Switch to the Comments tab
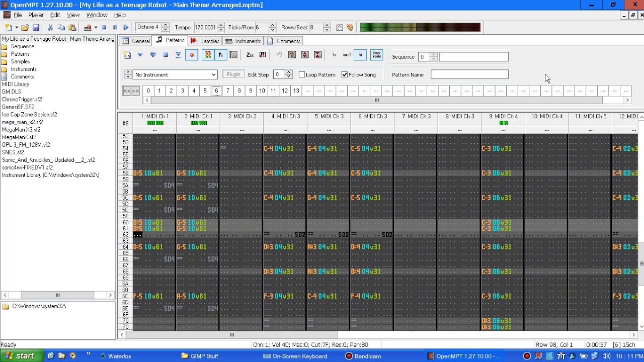Viewport: 644px width, 362px height. point(284,41)
